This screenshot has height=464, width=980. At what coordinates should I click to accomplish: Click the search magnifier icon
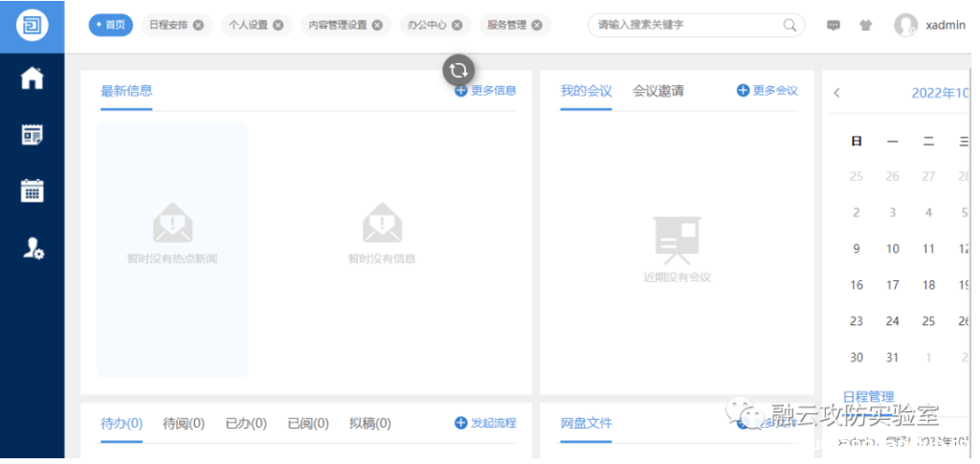point(790,25)
